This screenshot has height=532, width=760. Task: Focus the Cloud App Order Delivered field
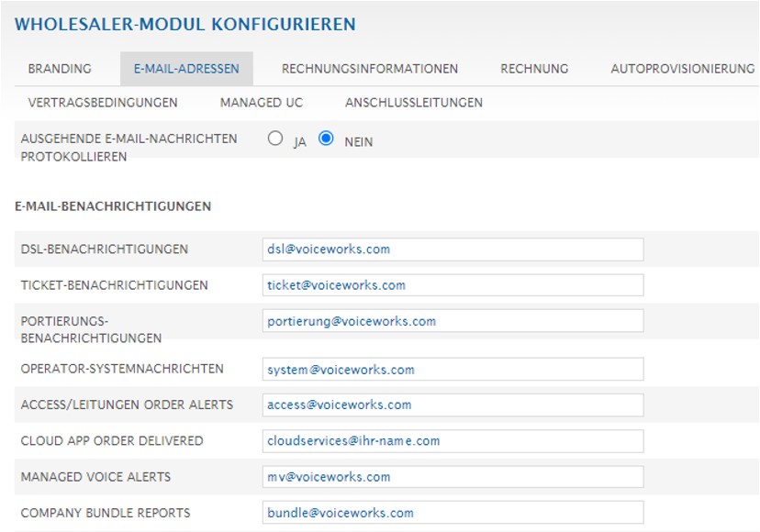pos(453,441)
